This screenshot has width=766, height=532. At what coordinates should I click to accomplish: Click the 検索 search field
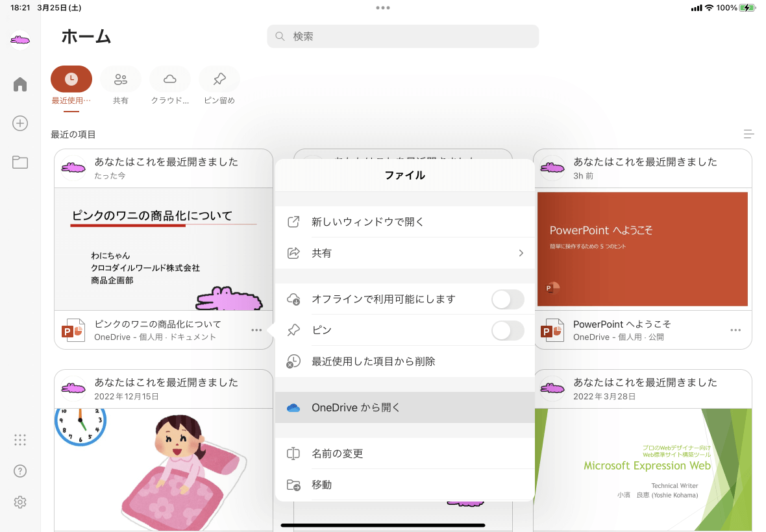point(403,36)
